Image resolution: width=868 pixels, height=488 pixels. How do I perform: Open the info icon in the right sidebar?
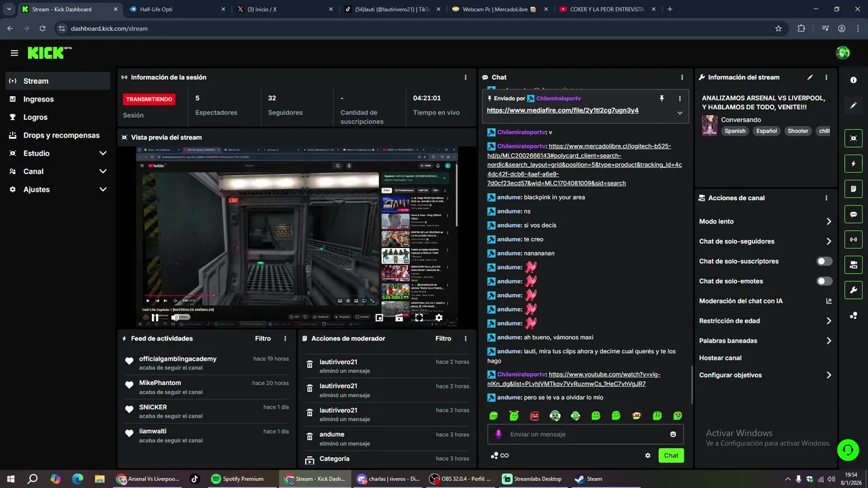tap(853, 80)
